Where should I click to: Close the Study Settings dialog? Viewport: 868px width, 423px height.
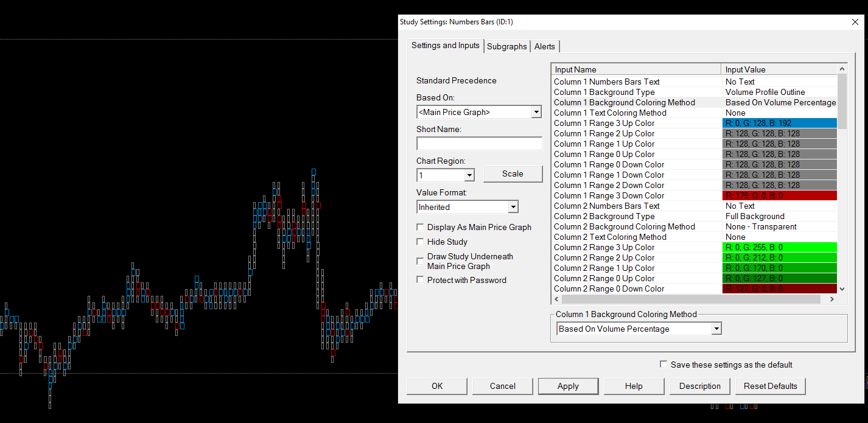coord(855,22)
